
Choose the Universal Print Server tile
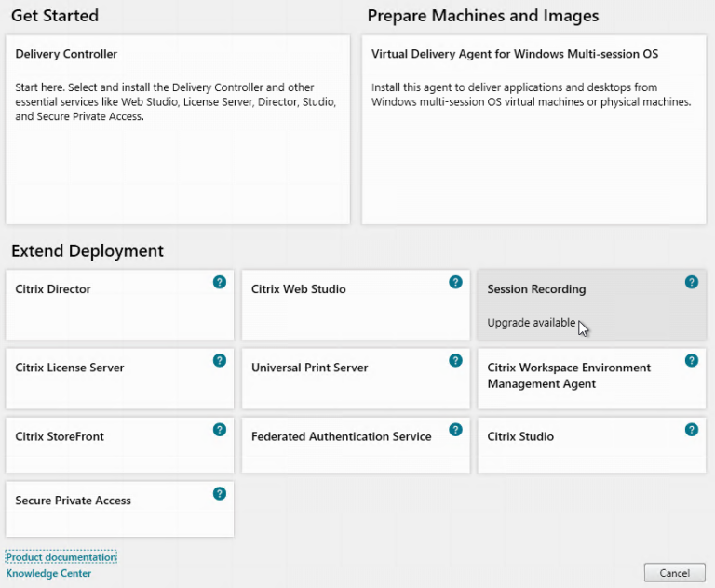point(344,381)
